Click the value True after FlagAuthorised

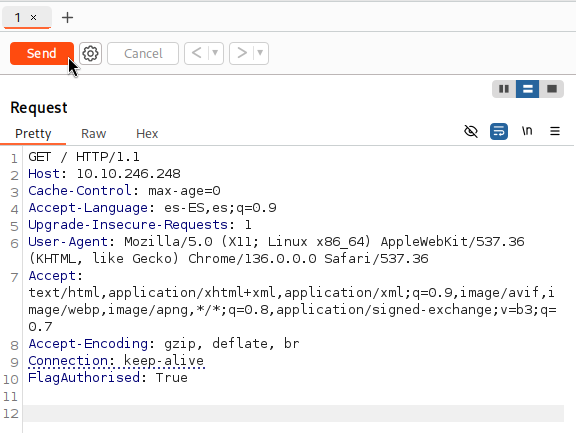click(x=172, y=378)
